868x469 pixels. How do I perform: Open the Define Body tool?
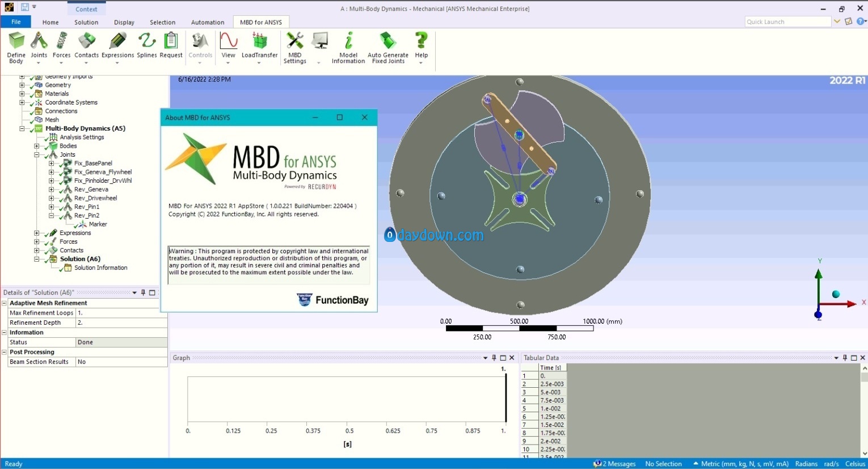point(16,47)
